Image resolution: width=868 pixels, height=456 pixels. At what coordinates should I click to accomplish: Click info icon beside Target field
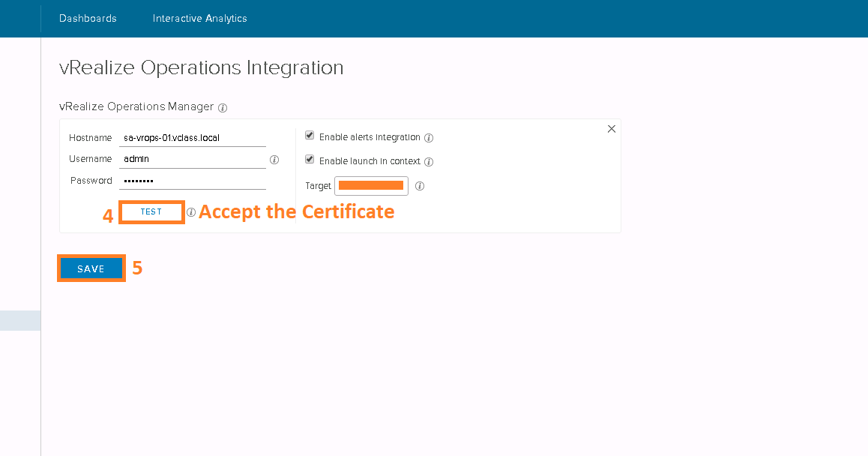click(x=420, y=186)
